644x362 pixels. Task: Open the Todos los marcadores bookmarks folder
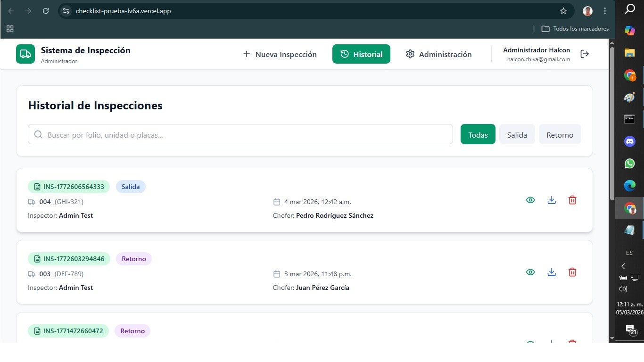coord(575,29)
